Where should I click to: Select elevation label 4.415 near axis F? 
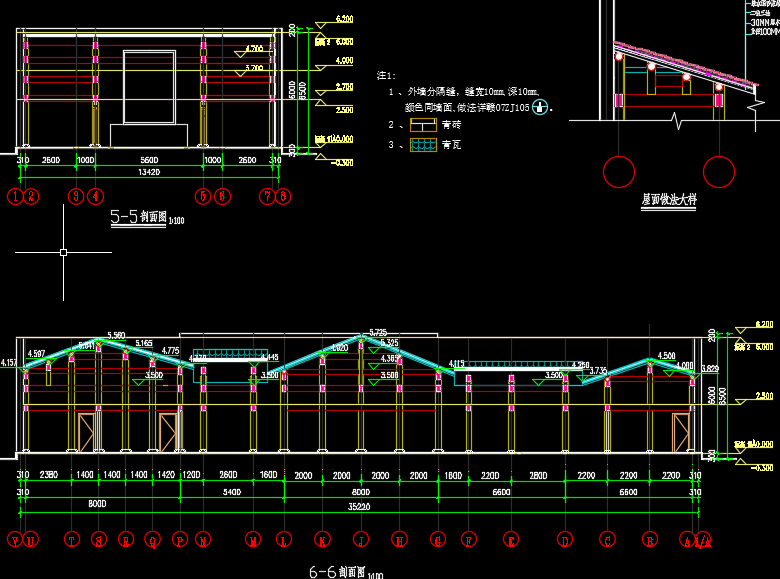(457, 364)
